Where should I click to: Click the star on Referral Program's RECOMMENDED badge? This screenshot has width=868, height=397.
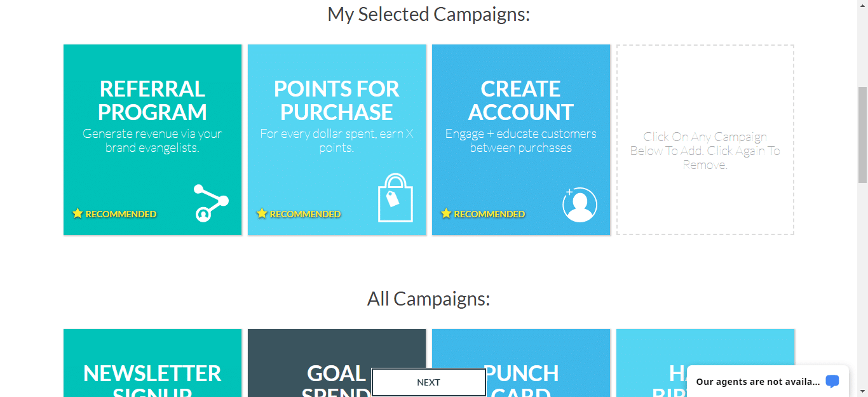coord(78,214)
